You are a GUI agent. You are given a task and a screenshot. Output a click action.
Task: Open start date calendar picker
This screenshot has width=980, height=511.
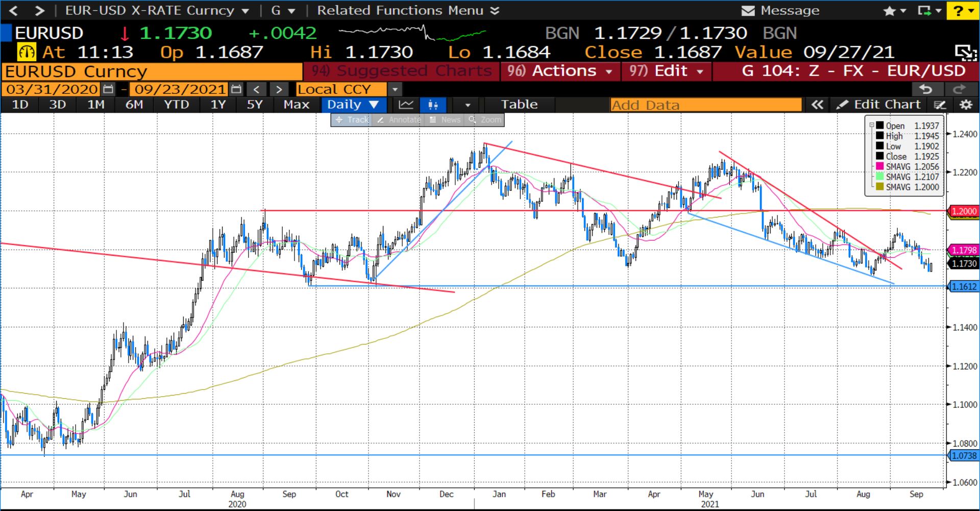click(x=108, y=89)
